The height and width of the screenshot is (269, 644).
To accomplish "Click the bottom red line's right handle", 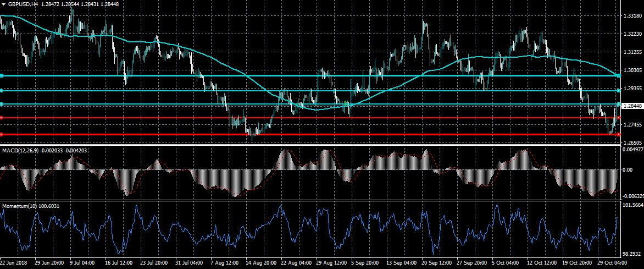I will coord(619,134).
